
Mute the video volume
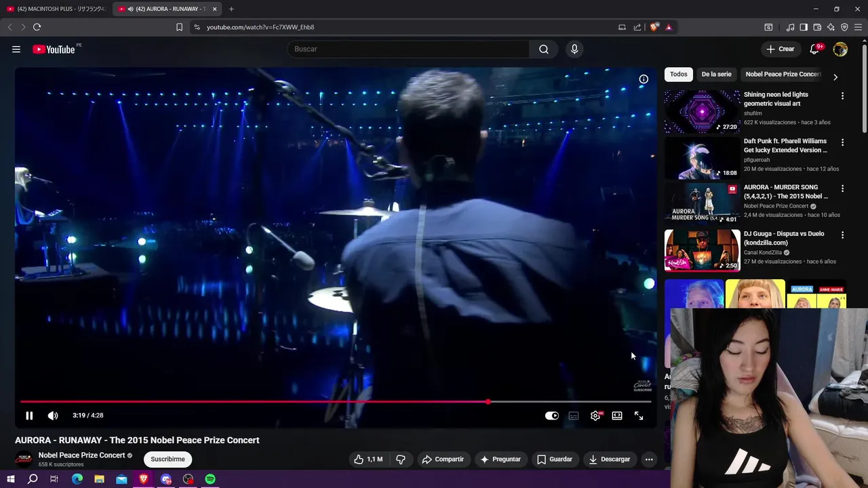tap(53, 415)
